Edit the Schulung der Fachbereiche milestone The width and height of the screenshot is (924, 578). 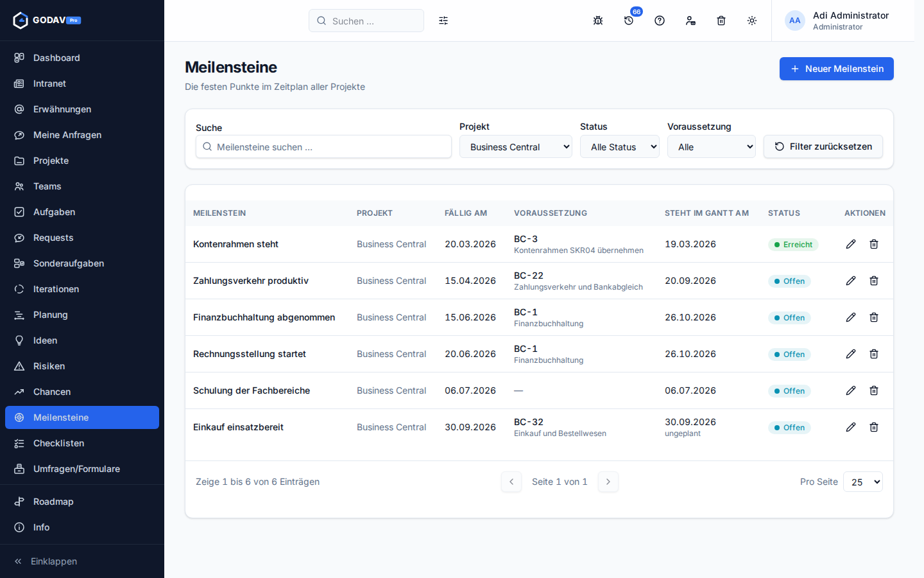click(851, 390)
